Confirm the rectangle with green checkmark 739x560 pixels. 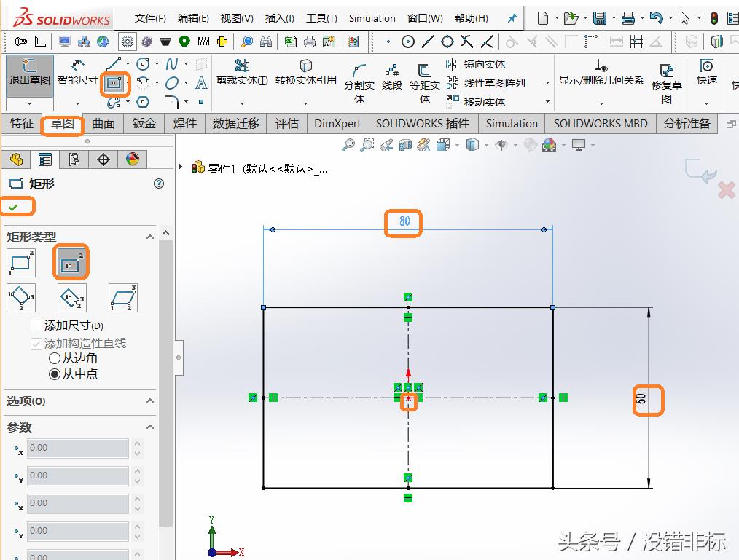[13, 208]
